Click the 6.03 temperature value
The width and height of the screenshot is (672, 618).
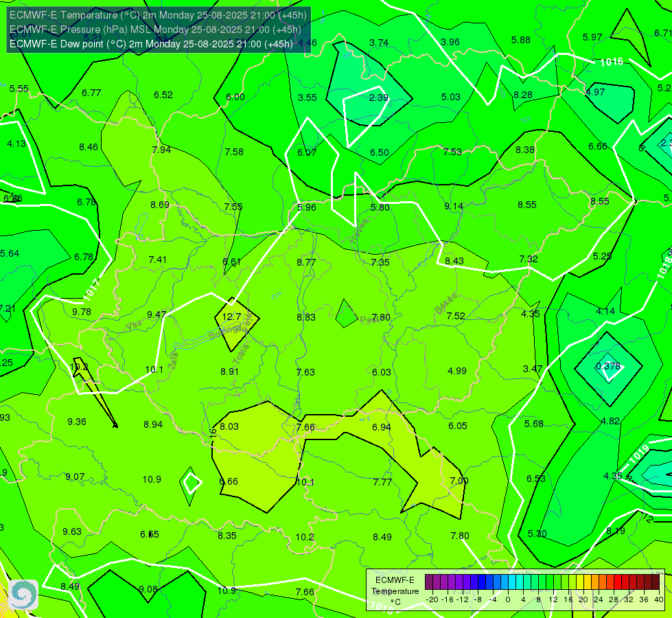point(382,372)
